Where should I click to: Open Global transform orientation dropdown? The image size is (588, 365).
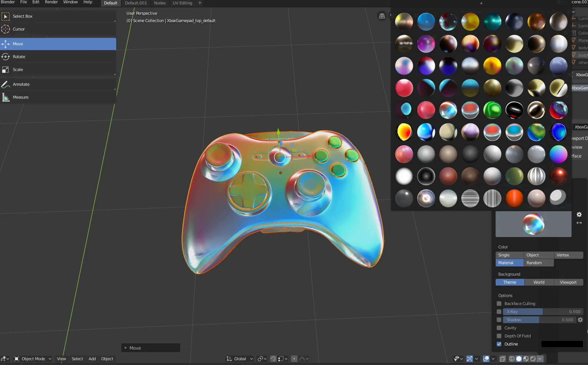pyautogui.click(x=240, y=359)
